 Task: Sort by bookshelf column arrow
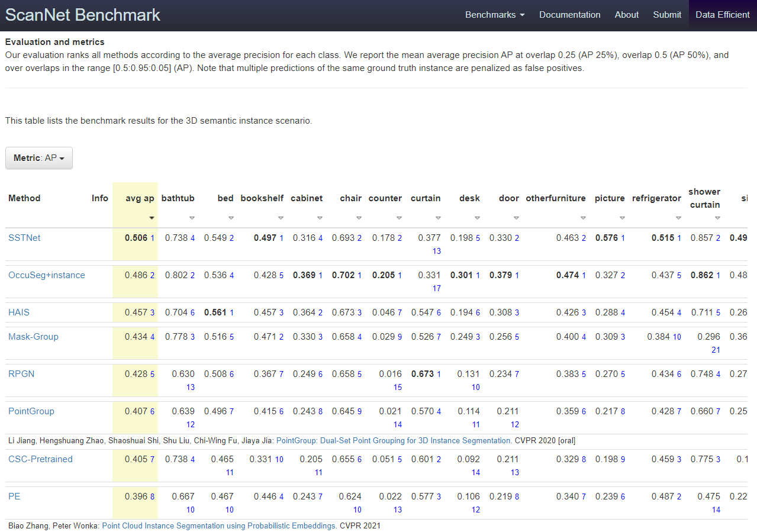[281, 218]
